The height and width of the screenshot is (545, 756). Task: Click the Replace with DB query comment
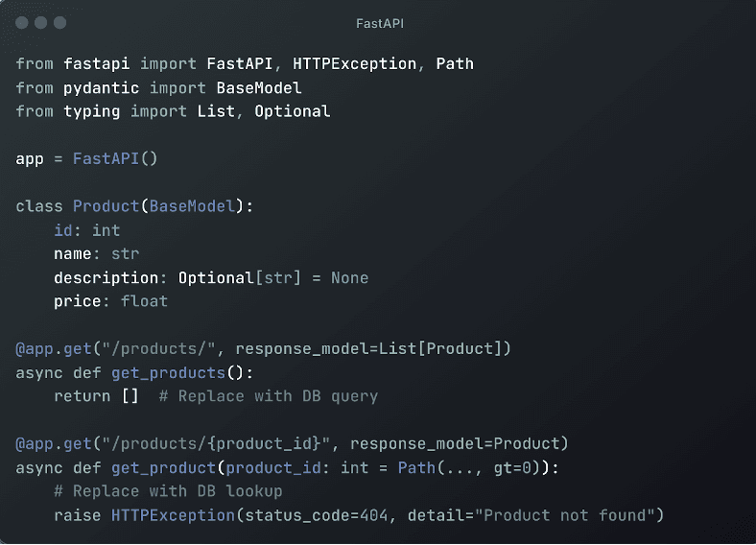click(269, 396)
